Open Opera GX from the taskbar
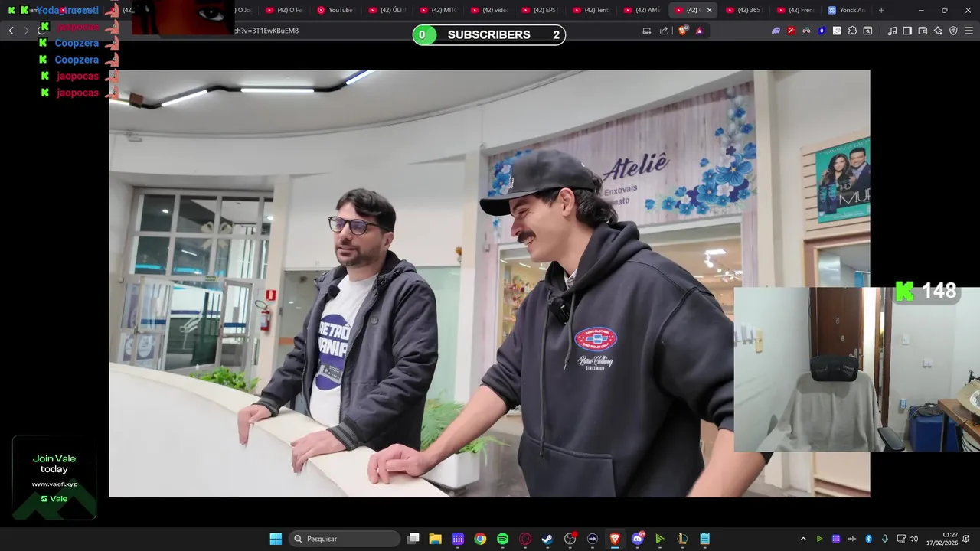Viewport: 980px width, 551px height. click(x=525, y=539)
